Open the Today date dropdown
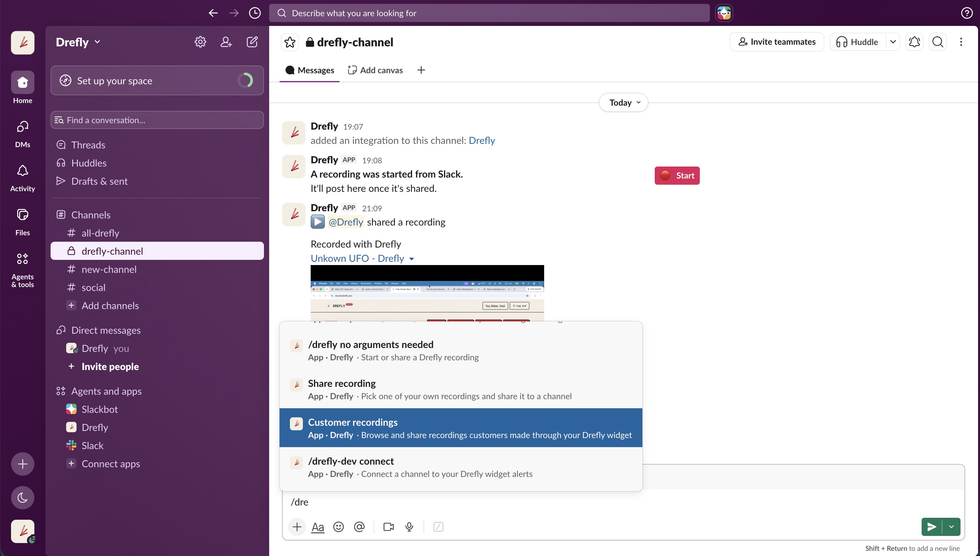The height and width of the screenshot is (556, 980). click(x=624, y=102)
